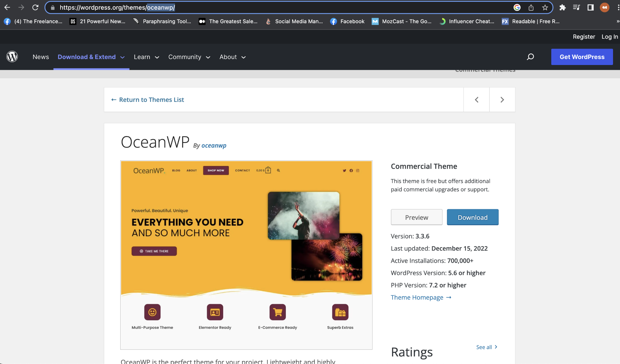This screenshot has height=364, width=620.
Task: Click See all next to Ratings
Action: [x=484, y=347]
